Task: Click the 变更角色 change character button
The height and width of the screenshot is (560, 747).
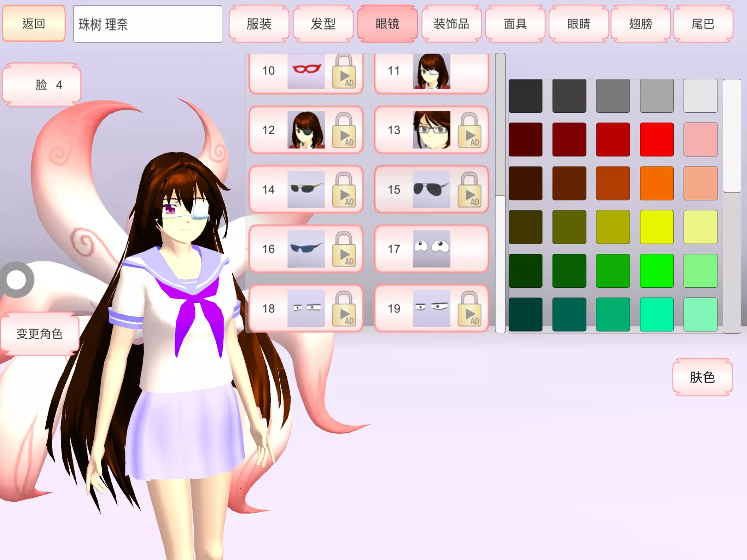Action: 39,334
